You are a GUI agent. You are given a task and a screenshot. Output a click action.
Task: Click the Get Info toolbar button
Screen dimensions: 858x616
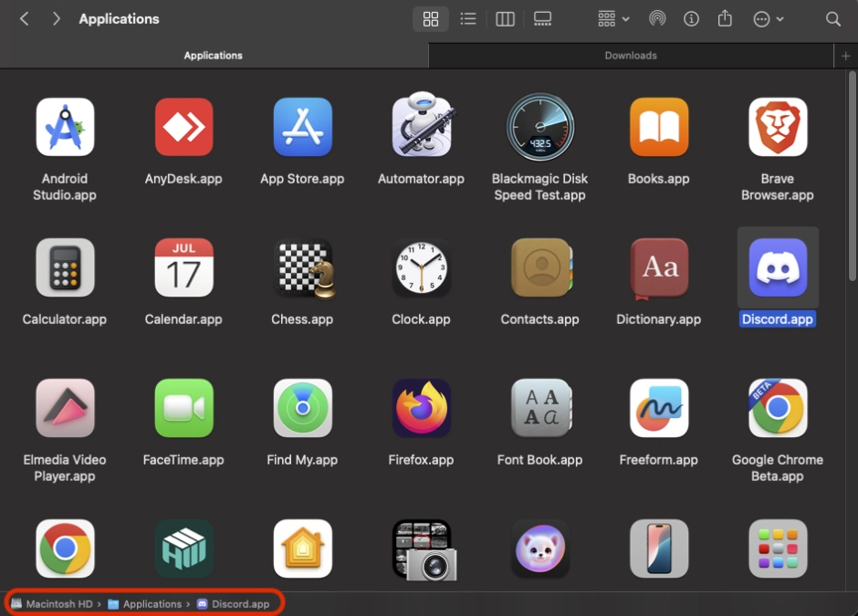click(x=691, y=19)
